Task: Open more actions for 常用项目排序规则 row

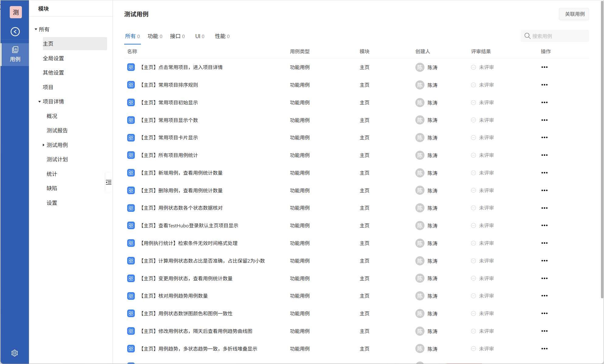Action: [544, 85]
